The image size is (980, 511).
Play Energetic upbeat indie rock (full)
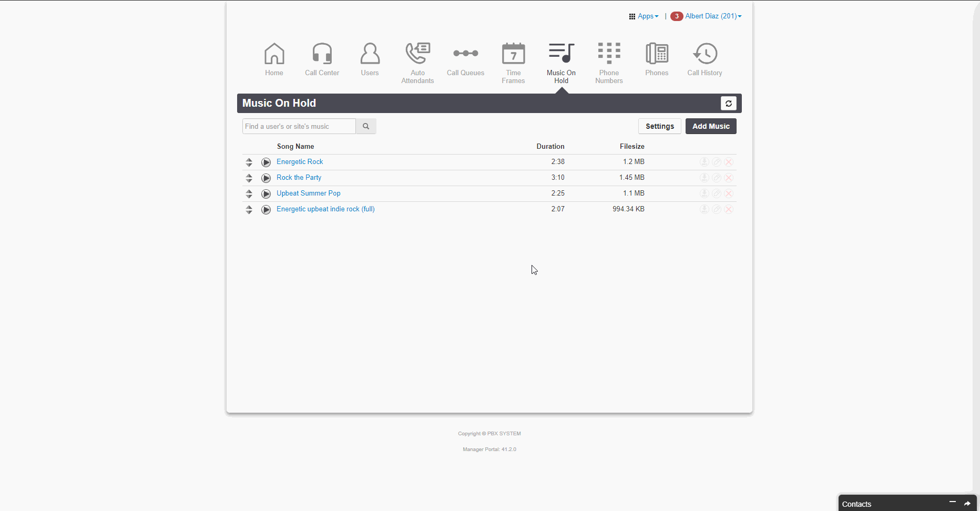click(266, 210)
